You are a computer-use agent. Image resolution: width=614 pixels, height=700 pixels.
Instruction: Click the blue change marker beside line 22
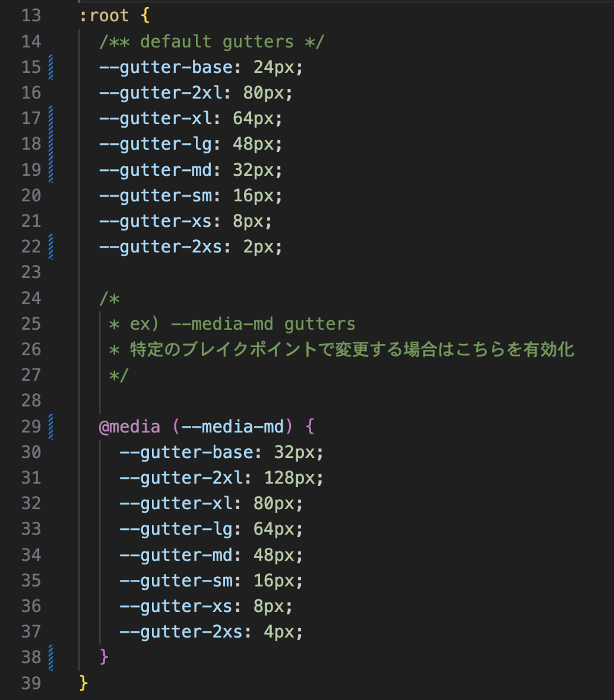(x=51, y=247)
